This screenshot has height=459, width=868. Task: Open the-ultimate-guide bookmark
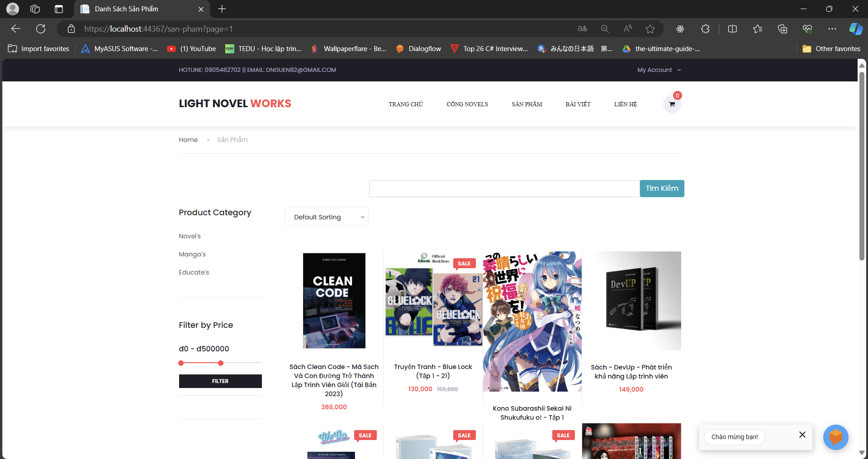click(661, 49)
